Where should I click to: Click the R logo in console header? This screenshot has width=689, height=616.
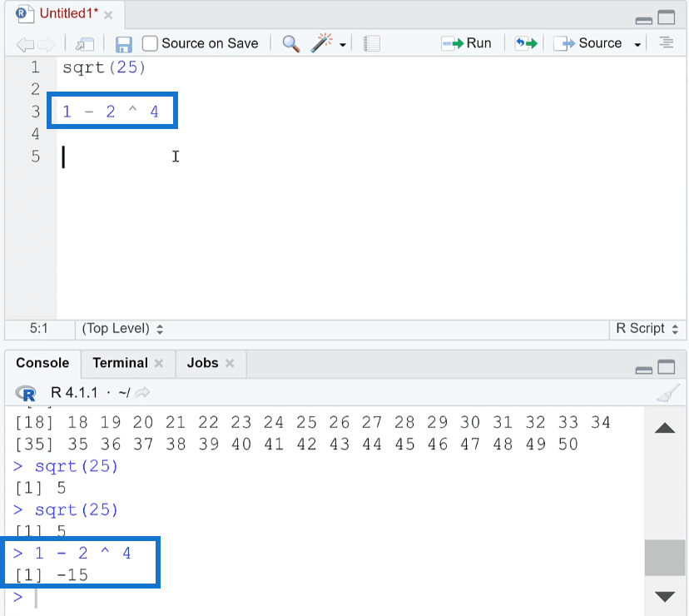pos(26,393)
